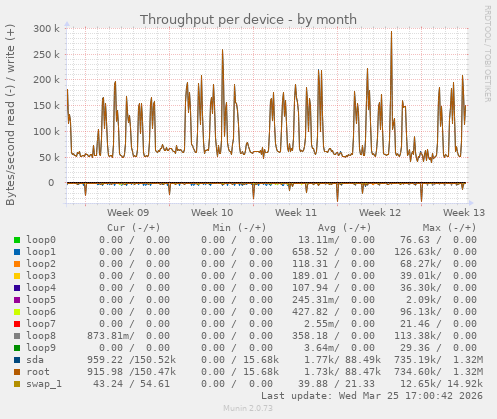Screen dimensions: 497x419
Task: Click the 'Avg (-/+)' column header
Action: [x=344, y=228]
